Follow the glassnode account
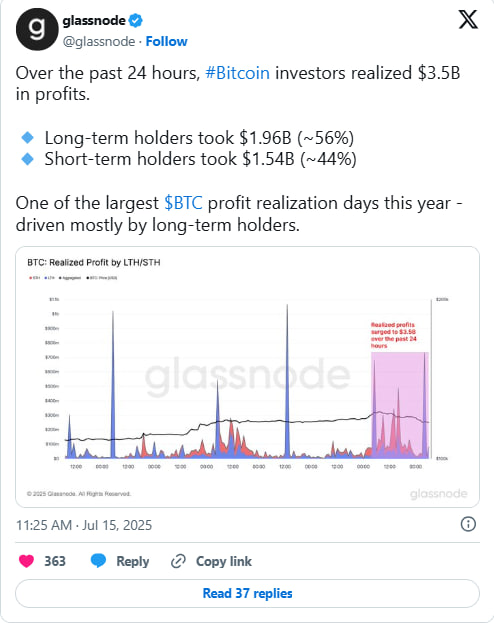Screen dimensions: 494x623 [x=167, y=41]
